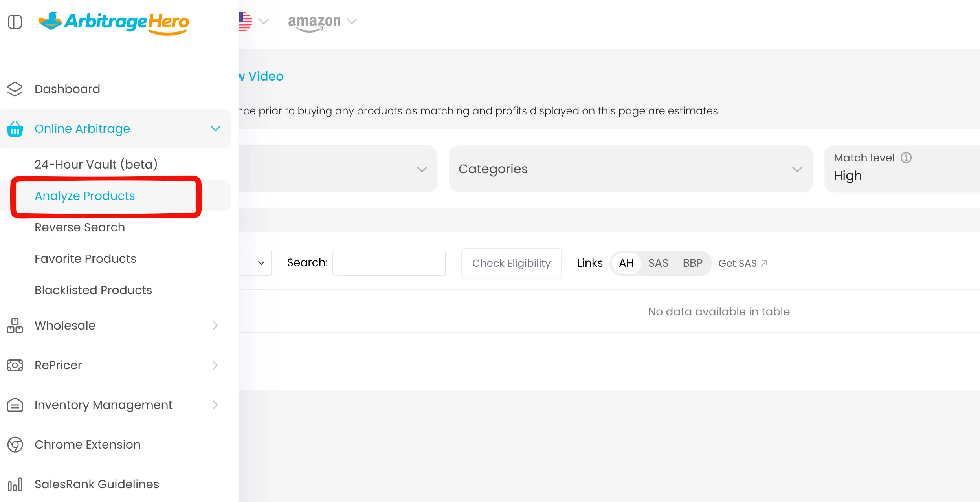Image resolution: width=980 pixels, height=502 pixels.
Task: Click the Dashboard layers icon
Action: (x=15, y=89)
